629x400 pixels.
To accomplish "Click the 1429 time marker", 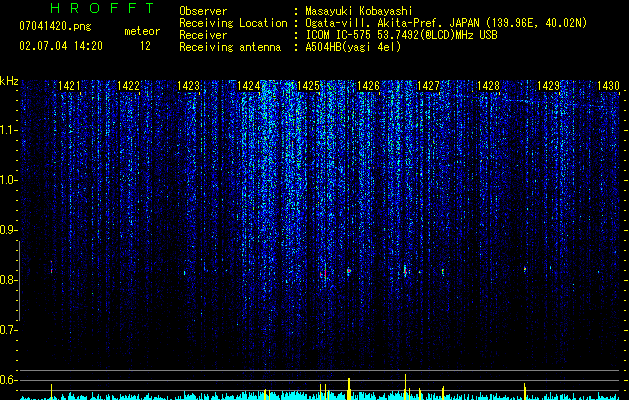I will tap(548, 86).
